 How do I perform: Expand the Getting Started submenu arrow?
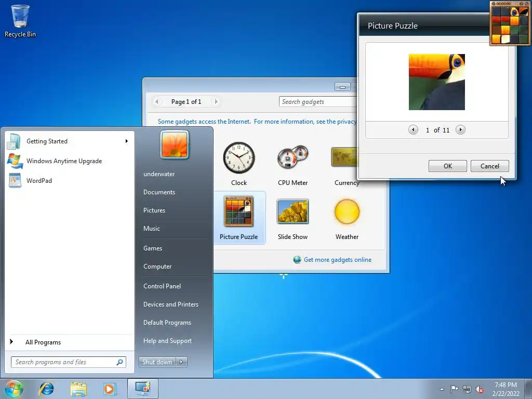pyautogui.click(x=127, y=141)
